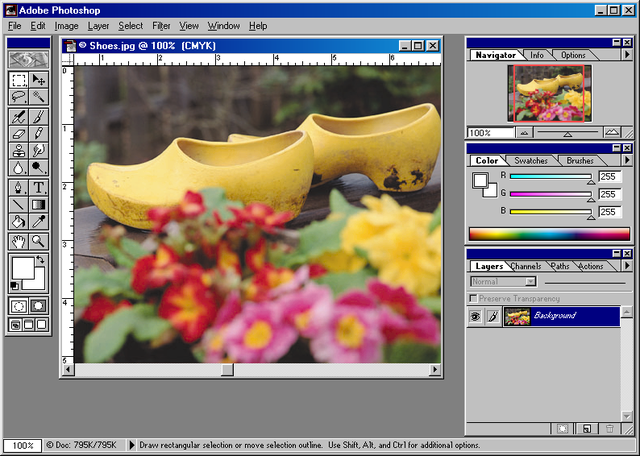Select the Paint Bucket tool
The image size is (640, 456).
(18, 221)
